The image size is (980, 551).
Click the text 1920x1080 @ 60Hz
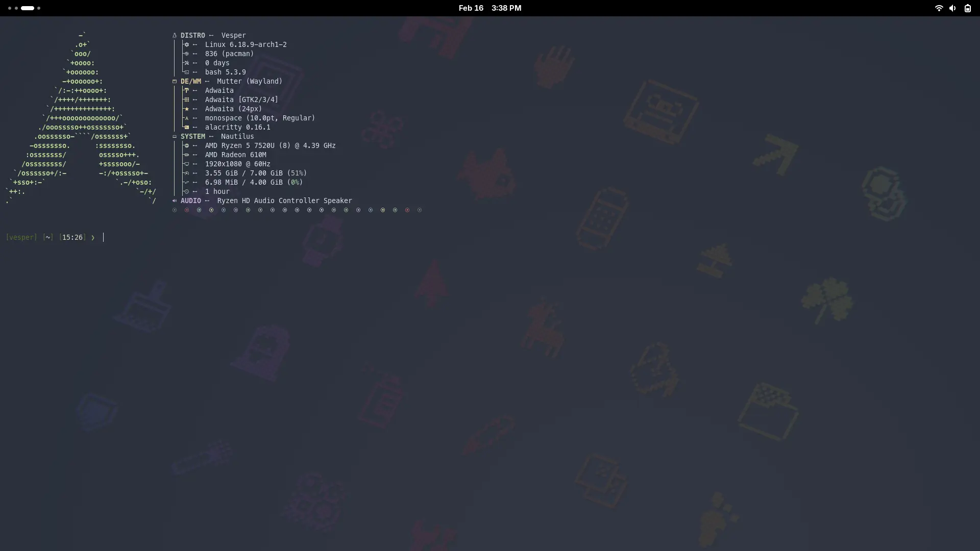click(238, 164)
